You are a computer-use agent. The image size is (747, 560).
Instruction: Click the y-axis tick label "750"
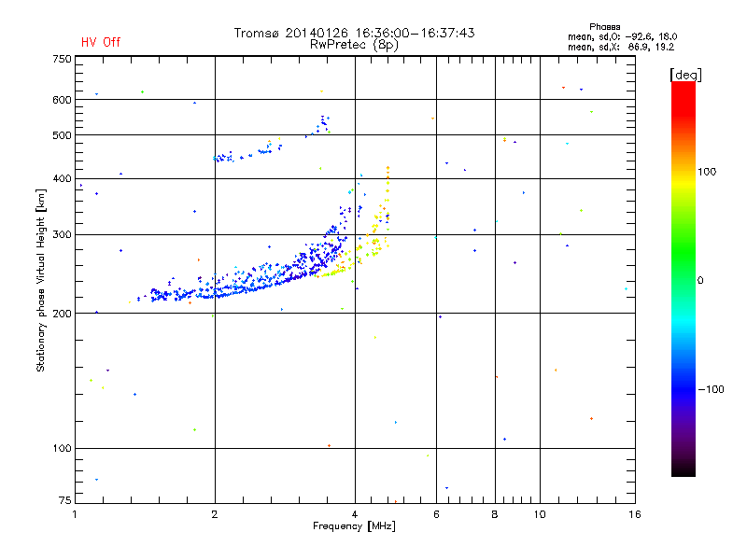(62, 59)
